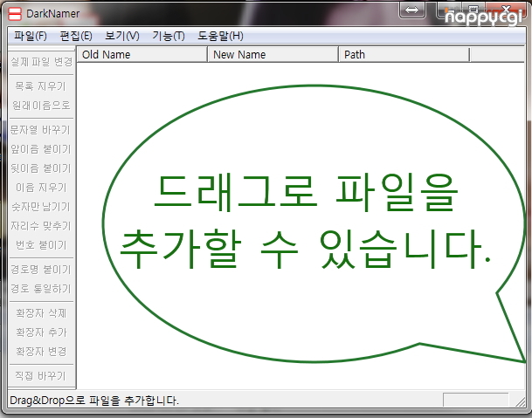Click the 뒷이름 붙이기 button
Viewport: 532px width, 418px height.
tap(41, 168)
